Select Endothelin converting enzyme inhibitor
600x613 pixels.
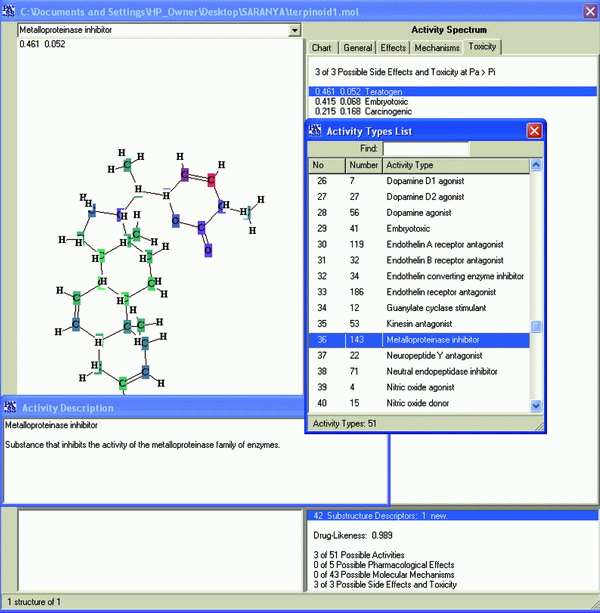click(419, 276)
